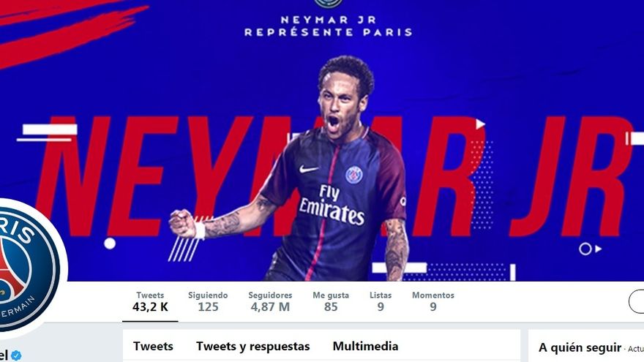The image size is (644, 362).
Task: Switch to Tweets y respuestas tab
Action: coord(252,347)
